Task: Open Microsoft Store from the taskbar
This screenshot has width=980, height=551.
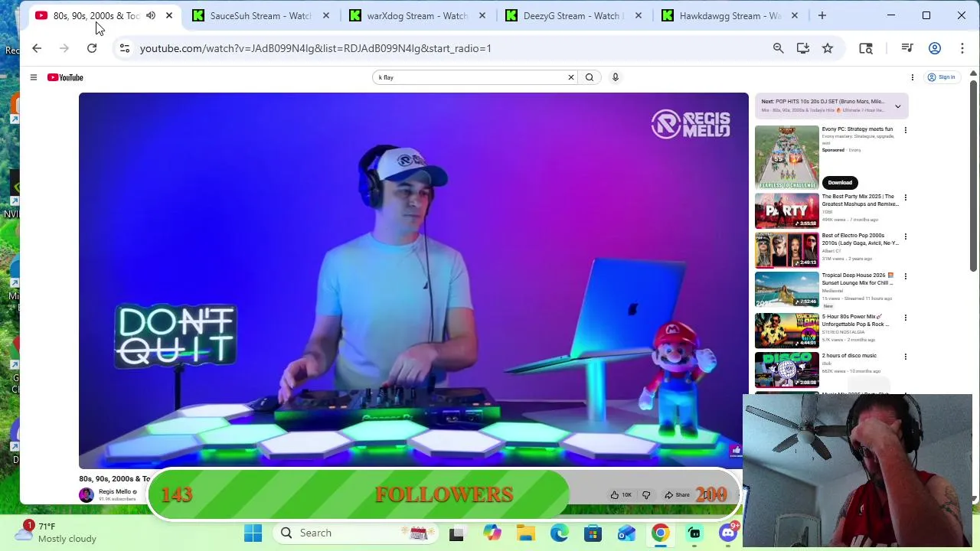Action: [593, 533]
